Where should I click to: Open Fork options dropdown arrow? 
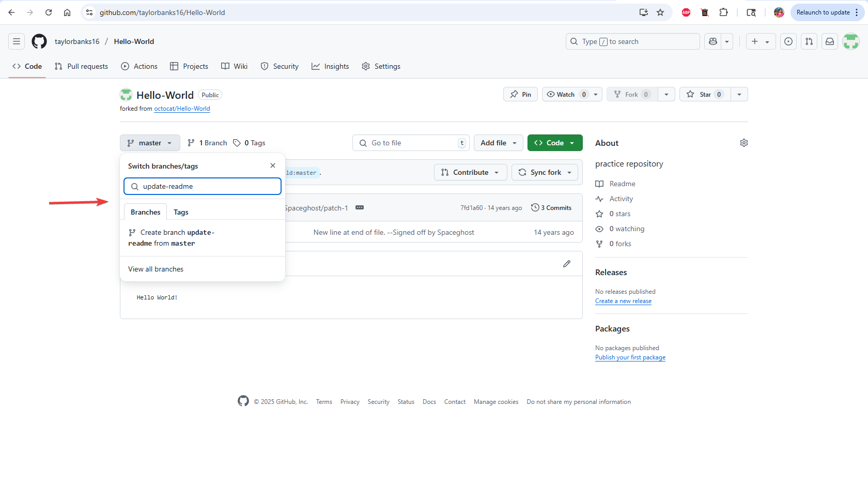[667, 94]
